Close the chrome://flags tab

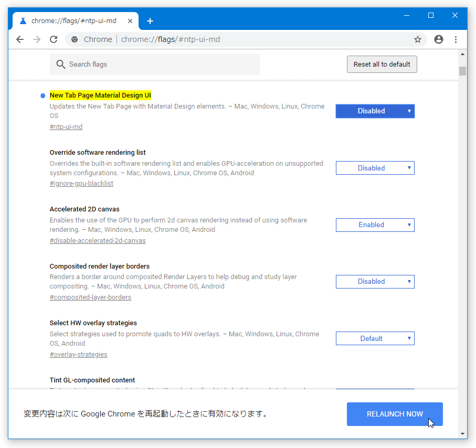point(130,21)
